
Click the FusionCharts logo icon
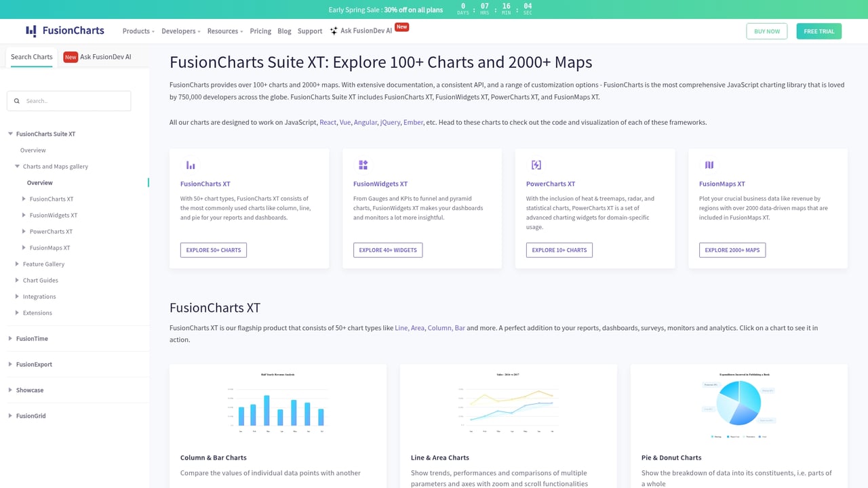coord(31,30)
